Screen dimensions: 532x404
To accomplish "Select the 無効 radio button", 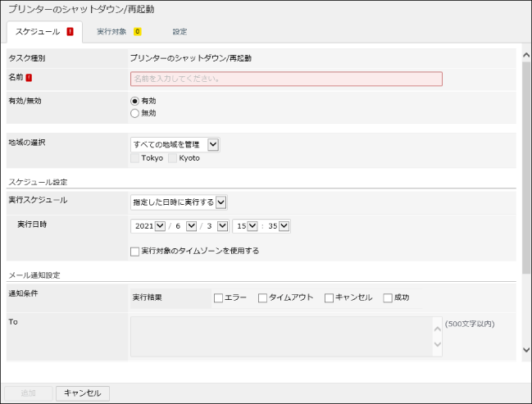I will [135, 113].
